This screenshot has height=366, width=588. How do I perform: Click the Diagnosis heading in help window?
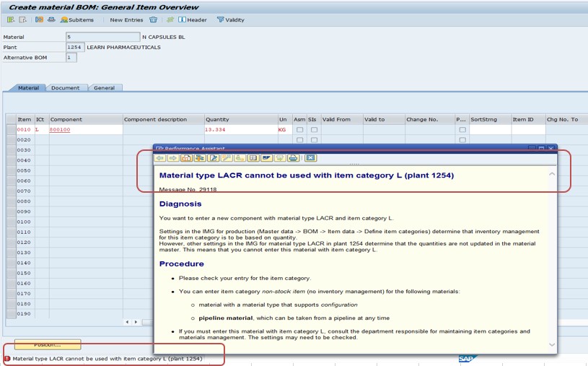[x=180, y=204]
